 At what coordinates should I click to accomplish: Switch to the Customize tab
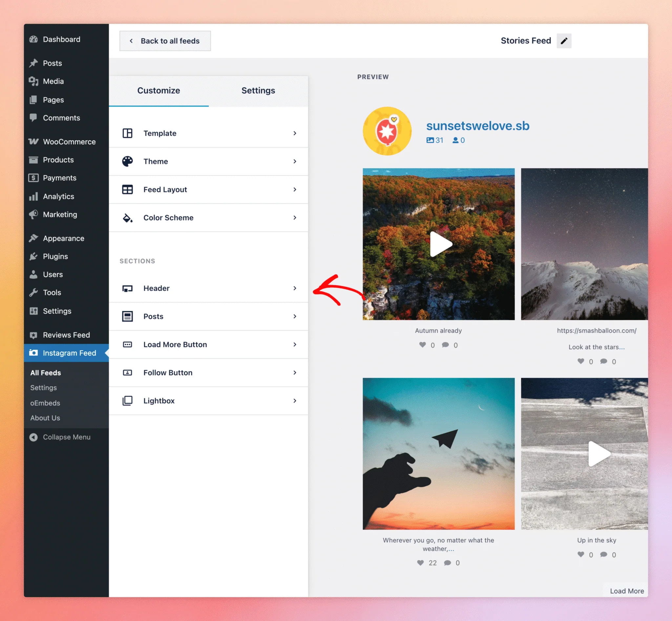158,91
